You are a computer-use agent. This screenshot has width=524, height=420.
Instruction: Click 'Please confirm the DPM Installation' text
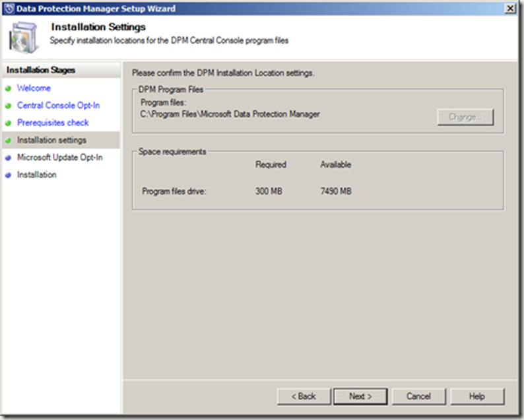point(223,73)
